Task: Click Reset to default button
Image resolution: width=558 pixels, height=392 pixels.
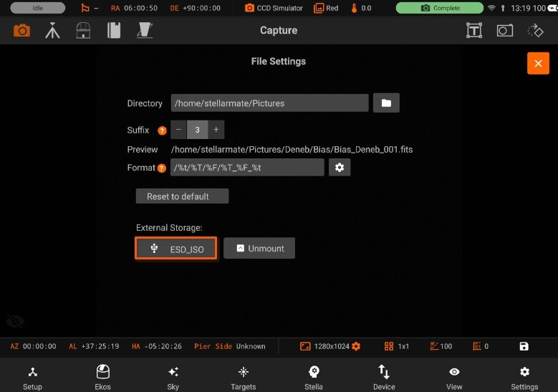Action: point(182,196)
